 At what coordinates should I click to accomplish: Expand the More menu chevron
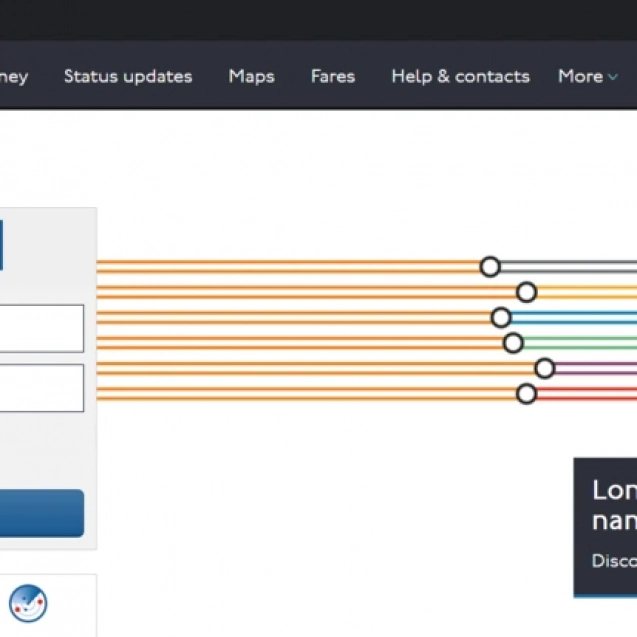(x=613, y=77)
